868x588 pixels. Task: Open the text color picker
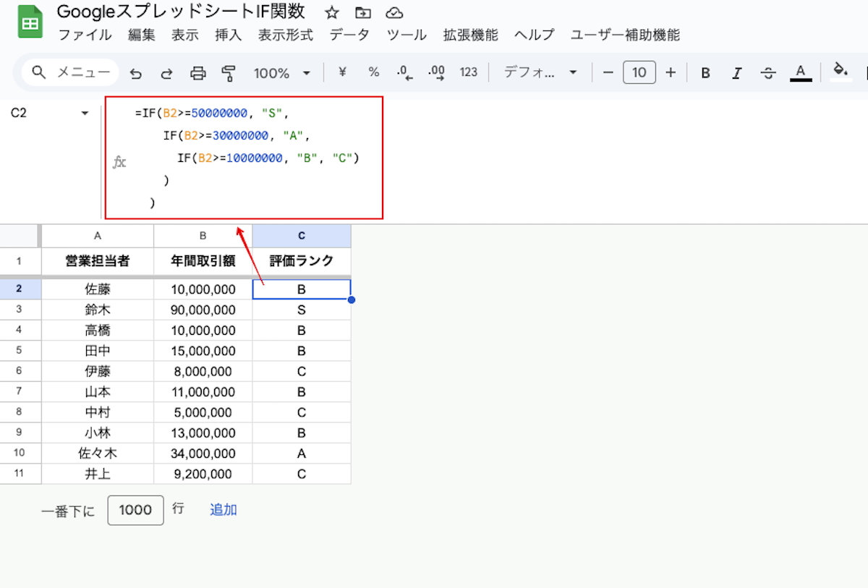pos(800,72)
